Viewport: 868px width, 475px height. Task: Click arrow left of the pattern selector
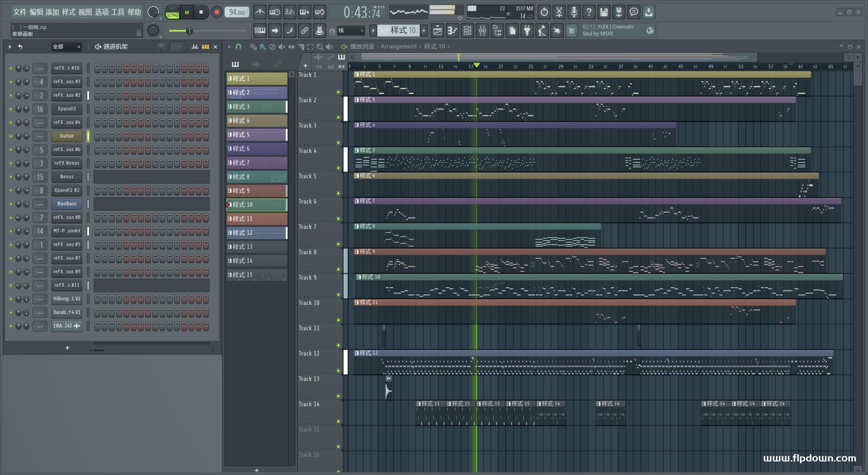click(373, 31)
